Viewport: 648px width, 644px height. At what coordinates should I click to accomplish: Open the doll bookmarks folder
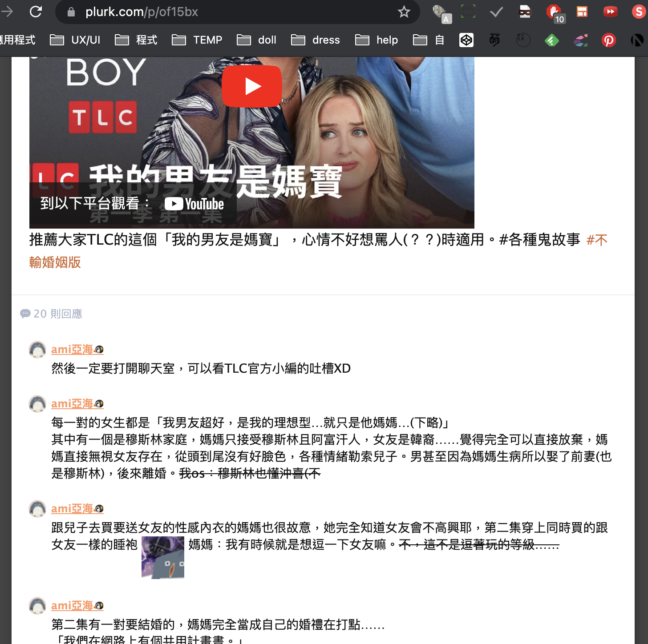pos(256,40)
